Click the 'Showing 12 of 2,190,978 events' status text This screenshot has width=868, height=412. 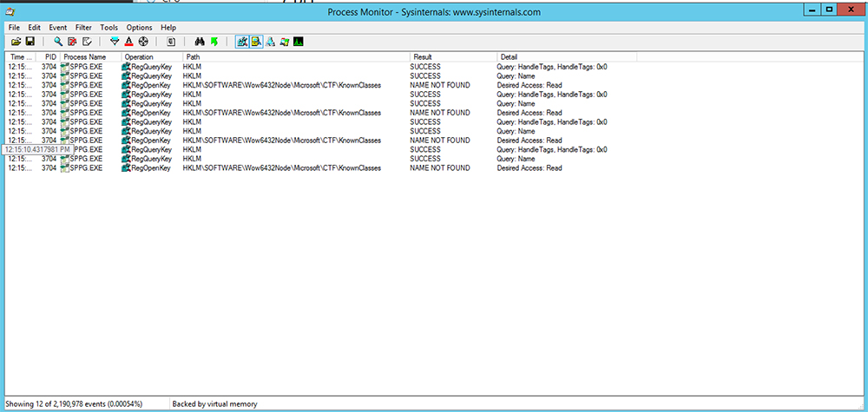(74, 404)
